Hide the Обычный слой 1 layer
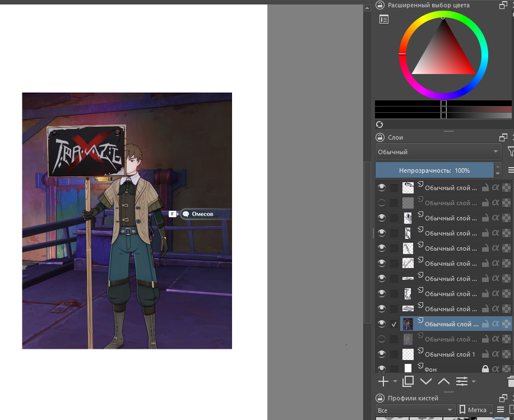 coord(382,354)
